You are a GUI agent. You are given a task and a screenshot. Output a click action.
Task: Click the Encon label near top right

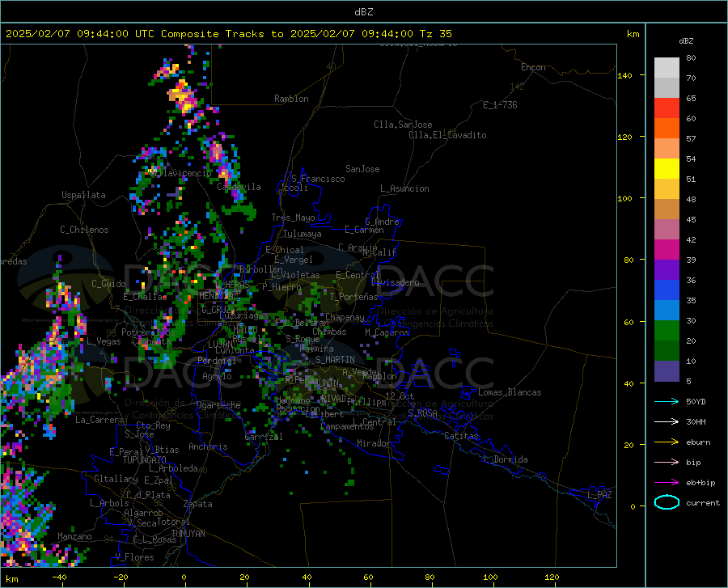click(x=533, y=67)
